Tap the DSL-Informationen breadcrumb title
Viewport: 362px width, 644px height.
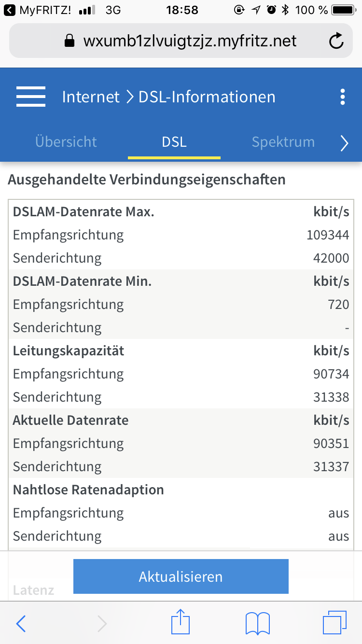207,97
